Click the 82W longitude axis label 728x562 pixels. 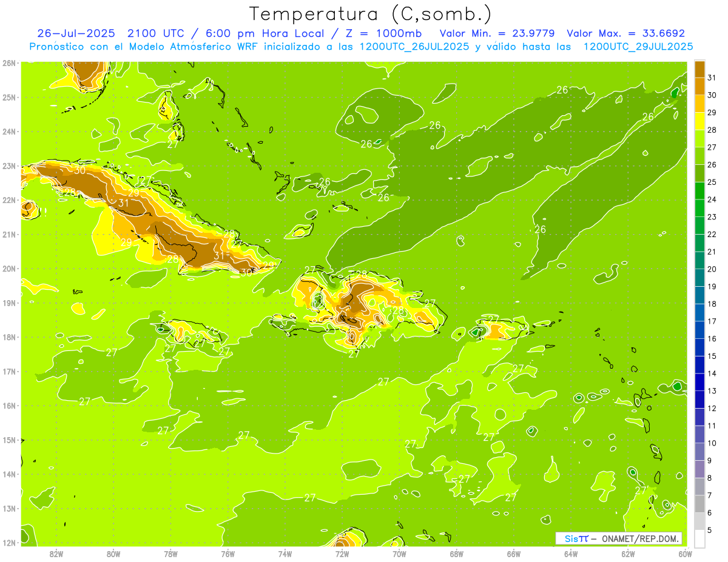pos(56,554)
